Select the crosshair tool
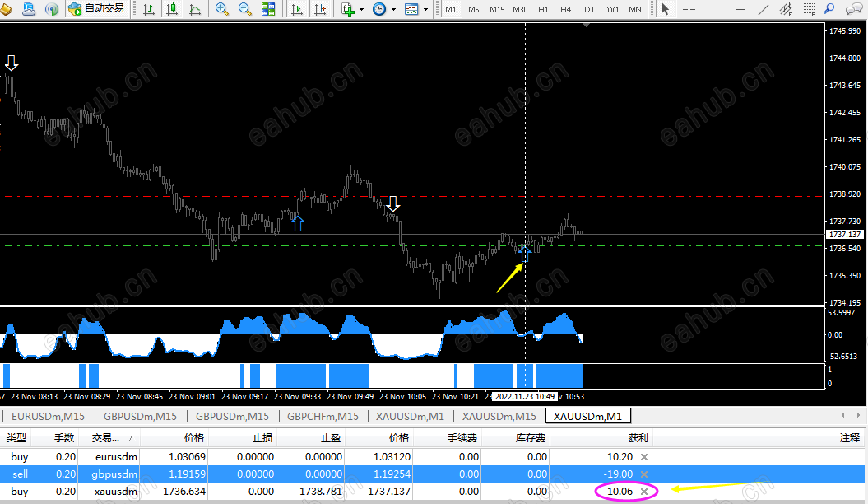 click(689, 9)
